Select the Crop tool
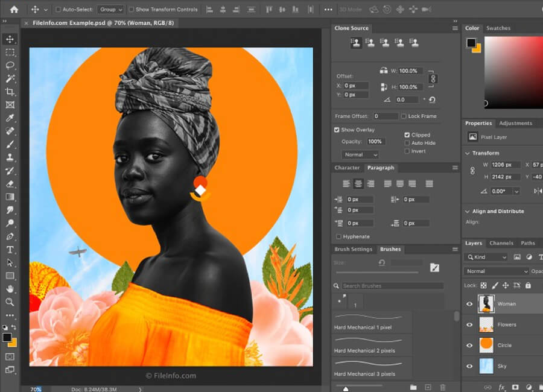The image size is (543, 392). coord(10,92)
